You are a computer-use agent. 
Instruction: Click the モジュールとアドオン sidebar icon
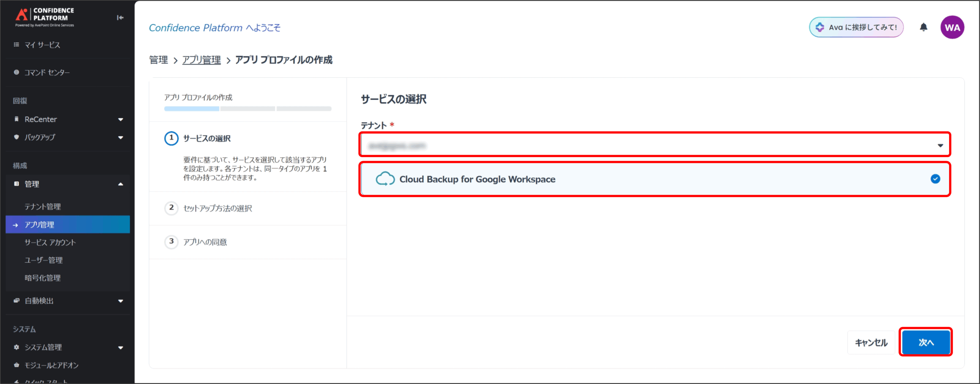click(x=16, y=365)
